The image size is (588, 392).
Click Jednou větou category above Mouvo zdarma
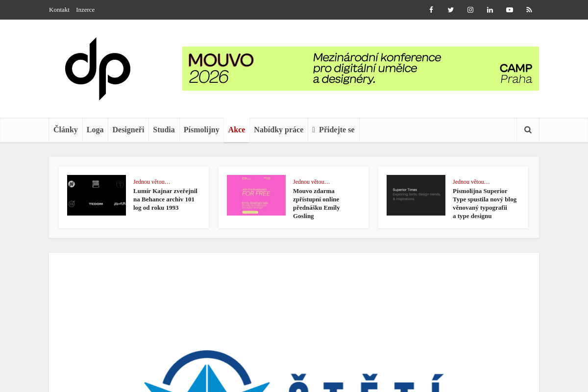pos(312,182)
